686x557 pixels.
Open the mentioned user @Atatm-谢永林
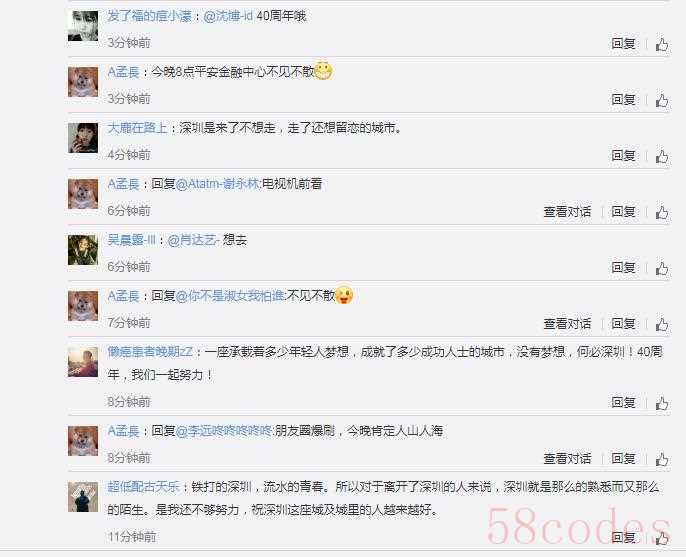click(218, 184)
